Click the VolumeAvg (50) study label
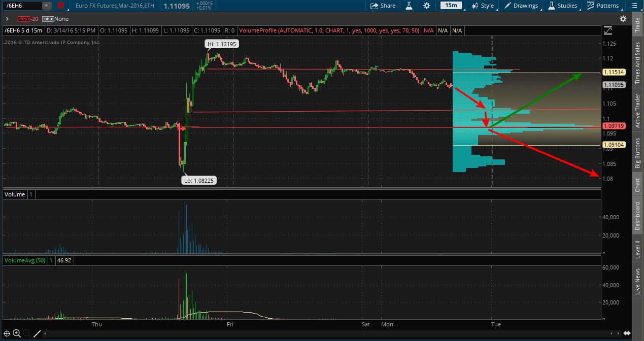Viewport: 644px width, 341px height. (25, 260)
